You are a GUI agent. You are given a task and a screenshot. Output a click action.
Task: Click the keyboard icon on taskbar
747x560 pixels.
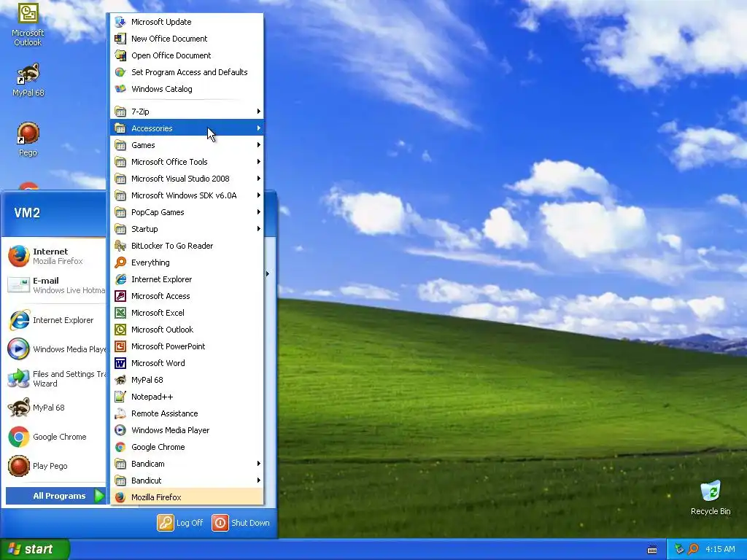[x=652, y=550]
